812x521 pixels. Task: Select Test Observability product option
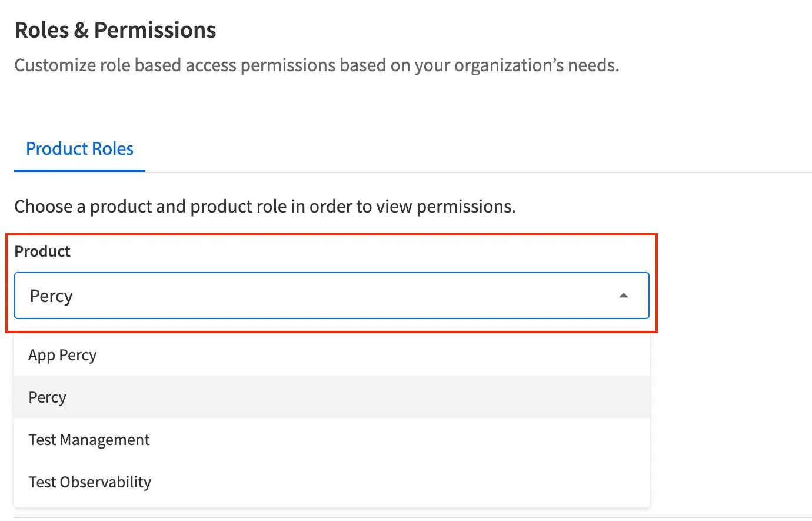(89, 482)
